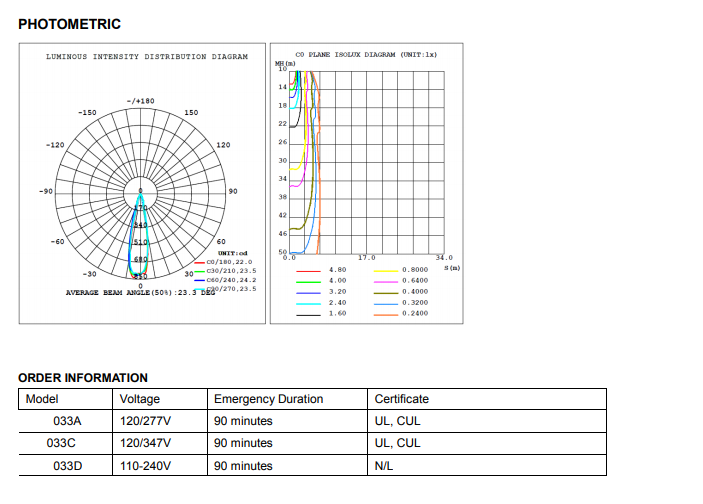Image resolution: width=703 pixels, height=504 pixels.
Task: Select the 0.8000 legend line swatch
Action: coord(385,270)
